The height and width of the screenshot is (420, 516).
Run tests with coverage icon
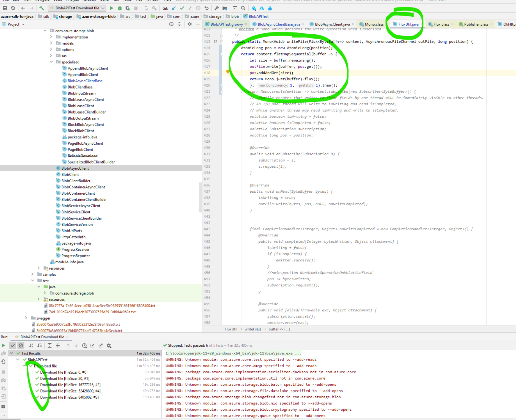coord(127,8)
